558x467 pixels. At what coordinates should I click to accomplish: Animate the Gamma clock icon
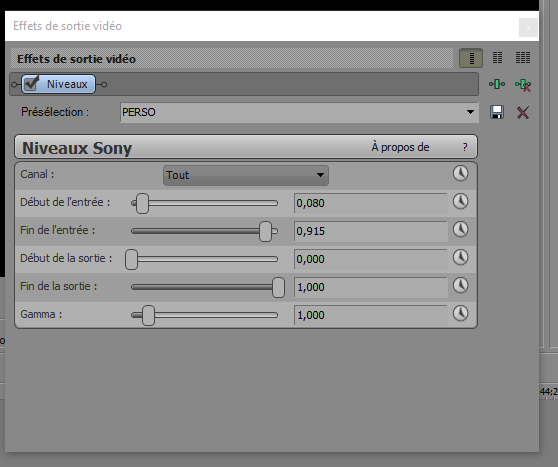coord(460,314)
